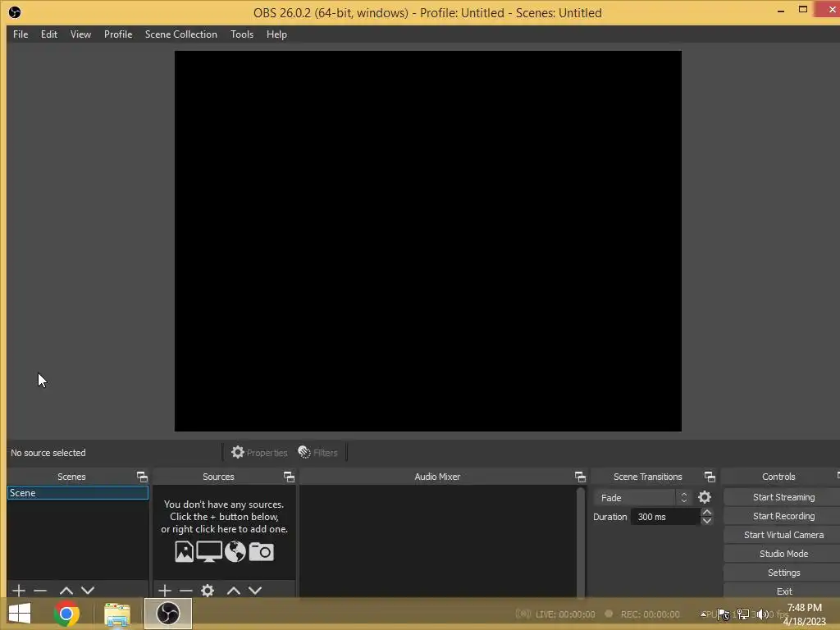Open the Fade transition dropdown
Viewport: 840px width, 630px height.
[641, 498]
